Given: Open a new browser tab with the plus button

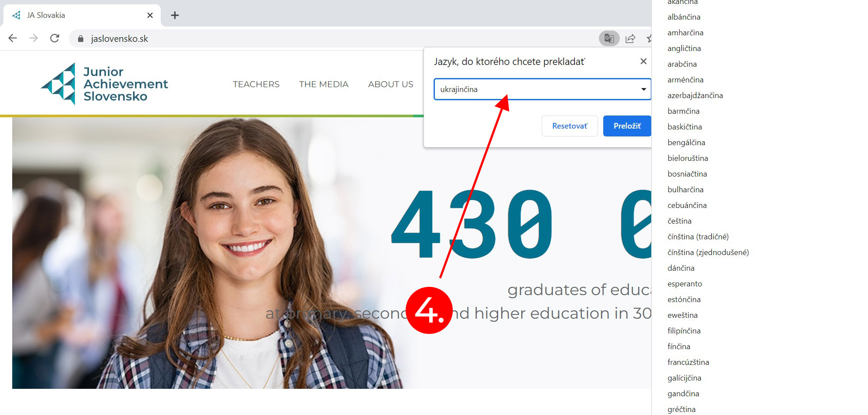Looking at the screenshot, I should 175,15.
